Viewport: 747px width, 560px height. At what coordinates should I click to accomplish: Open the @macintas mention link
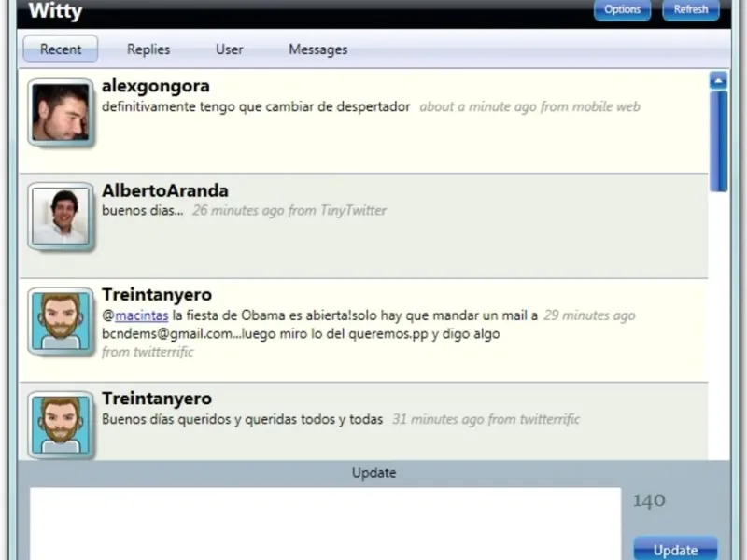[x=142, y=315]
